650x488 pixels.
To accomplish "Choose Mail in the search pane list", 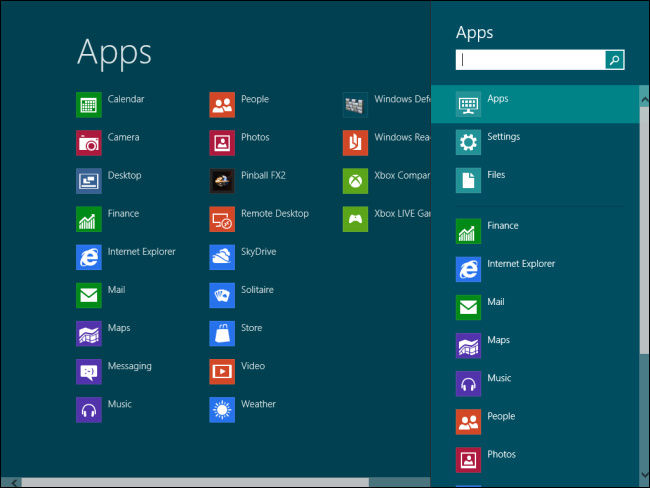I will [x=535, y=308].
